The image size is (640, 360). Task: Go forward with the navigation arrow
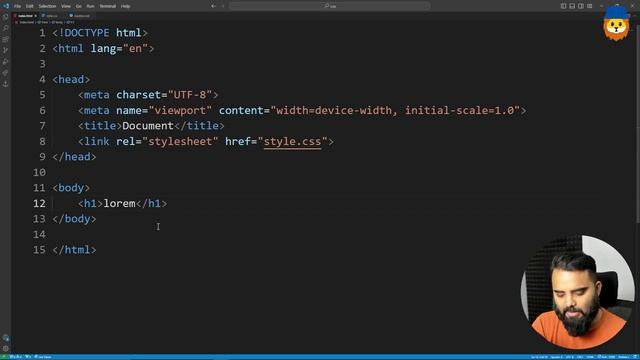223,6
